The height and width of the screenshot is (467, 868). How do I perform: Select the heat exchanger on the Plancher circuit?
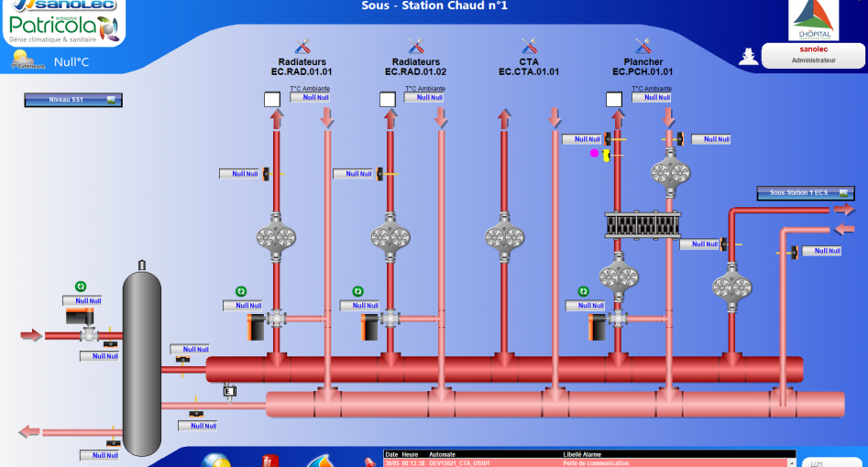[x=641, y=223]
